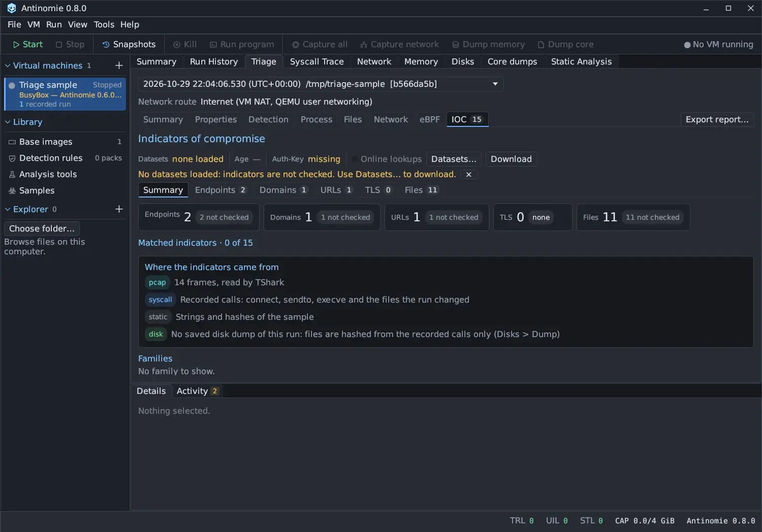The height and width of the screenshot is (532, 762).
Task: Select the Triage sample virtual machine
Action: (x=65, y=94)
